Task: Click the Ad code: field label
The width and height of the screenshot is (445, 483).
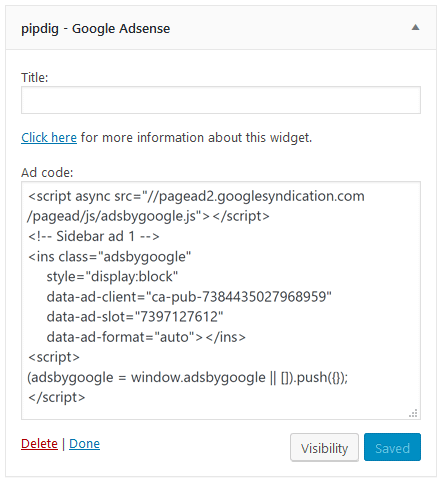Action: [47, 172]
